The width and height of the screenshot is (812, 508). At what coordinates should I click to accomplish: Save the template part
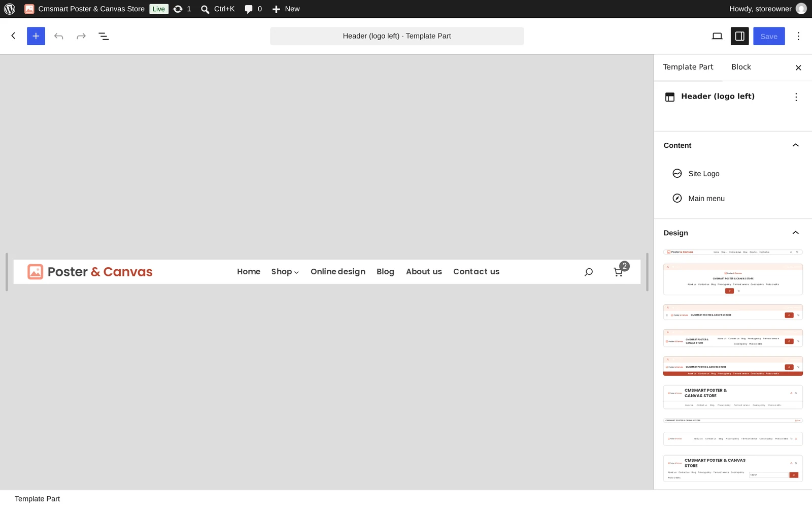(x=769, y=36)
